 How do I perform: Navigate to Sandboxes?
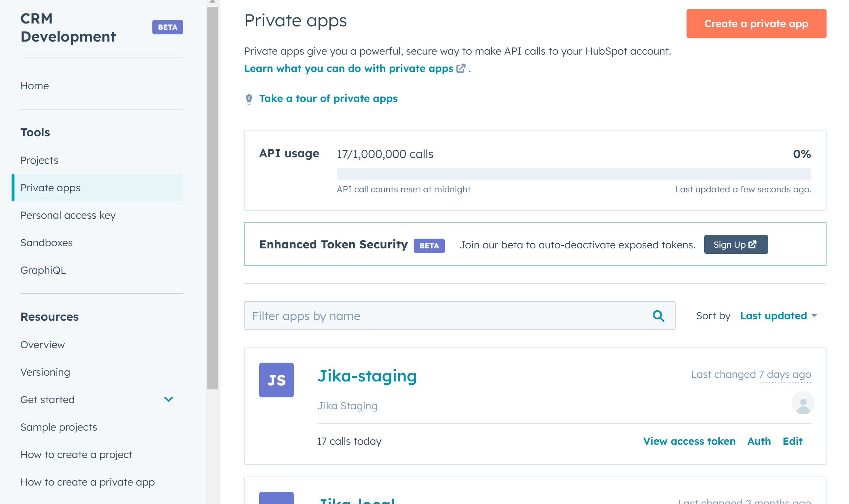coord(46,243)
